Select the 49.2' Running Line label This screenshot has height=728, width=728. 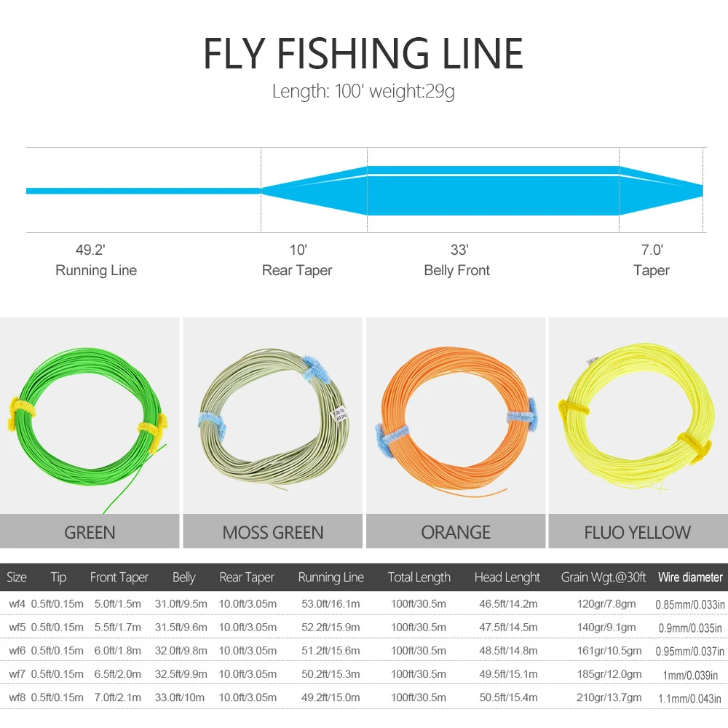coord(96,260)
